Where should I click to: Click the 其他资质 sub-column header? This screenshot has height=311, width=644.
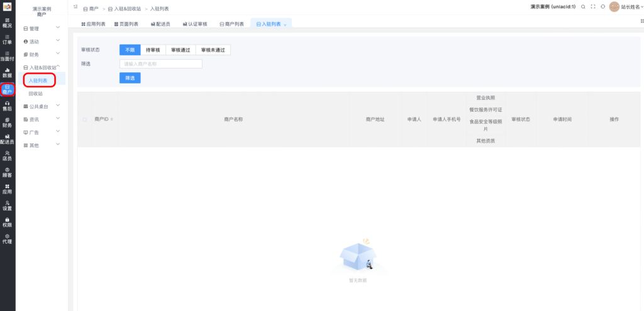point(486,141)
